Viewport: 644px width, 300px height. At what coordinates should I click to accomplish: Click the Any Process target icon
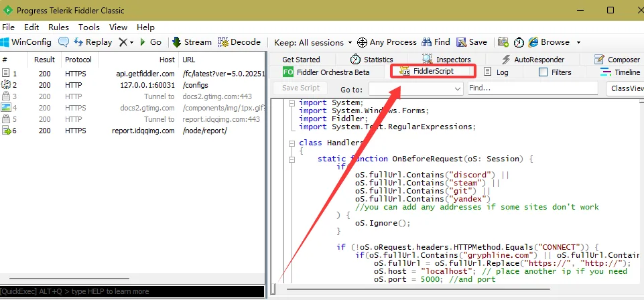362,42
